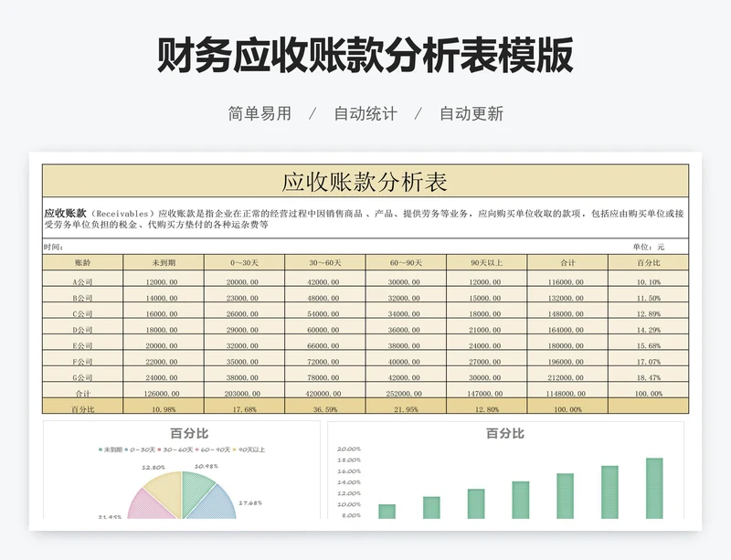Select the 百分比 column header cell
Screen dimensions: 731x560
tap(649, 262)
